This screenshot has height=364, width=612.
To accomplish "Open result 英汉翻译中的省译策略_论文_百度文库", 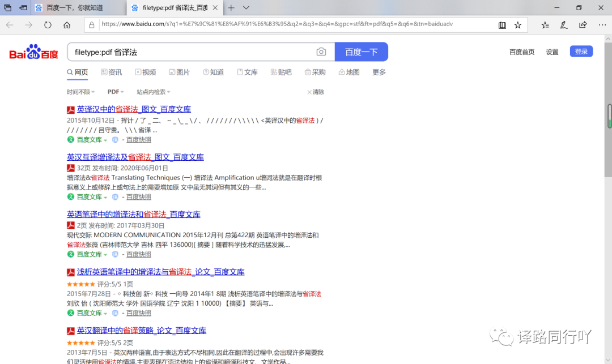I will tap(141, 331).
